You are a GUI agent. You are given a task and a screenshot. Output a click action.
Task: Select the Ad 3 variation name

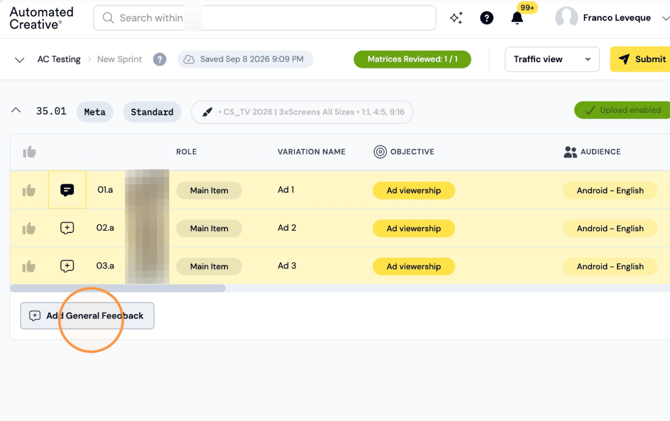pyautogui.click(x=287, y=266)
